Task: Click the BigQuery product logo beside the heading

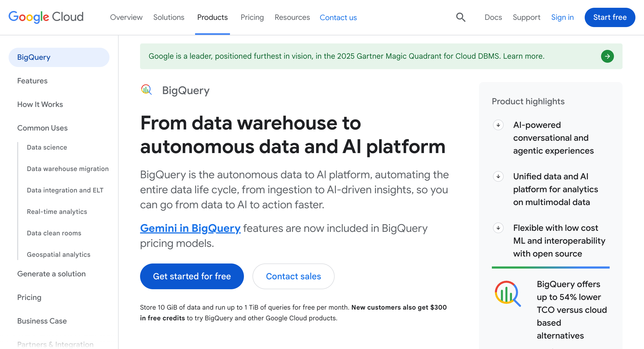Action: coord(146,90)
